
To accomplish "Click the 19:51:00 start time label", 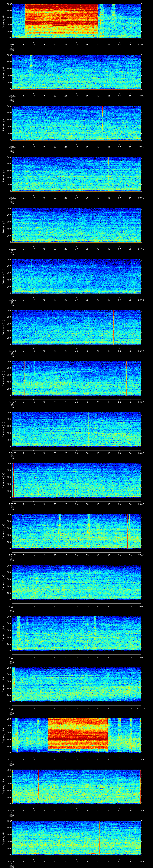I will [12, 300].
